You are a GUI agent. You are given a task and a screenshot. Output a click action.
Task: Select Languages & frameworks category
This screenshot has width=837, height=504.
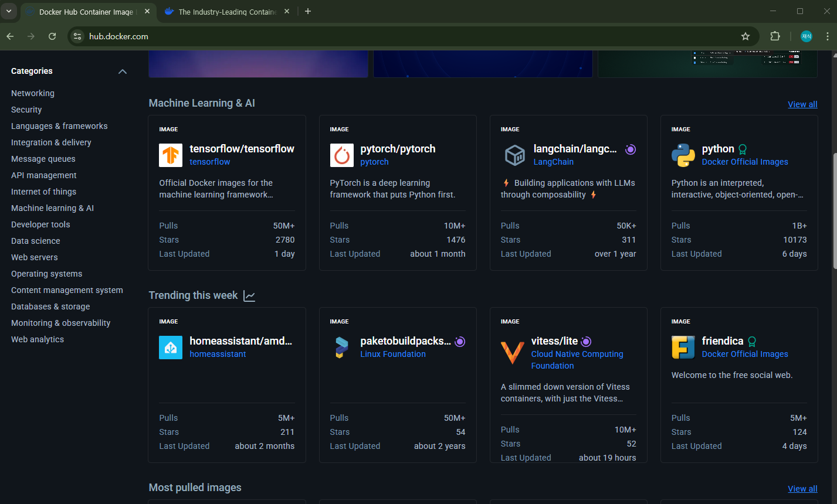(59, 126)
